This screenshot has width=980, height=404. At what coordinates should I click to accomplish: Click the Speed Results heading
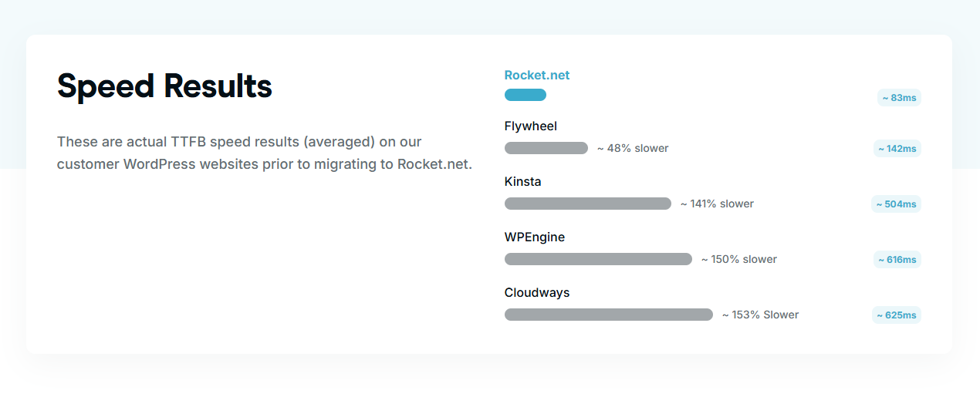coord(164,86)
